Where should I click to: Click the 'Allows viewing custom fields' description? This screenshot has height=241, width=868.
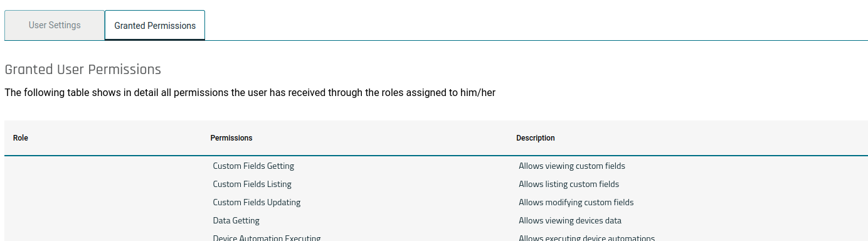[572, 166]
